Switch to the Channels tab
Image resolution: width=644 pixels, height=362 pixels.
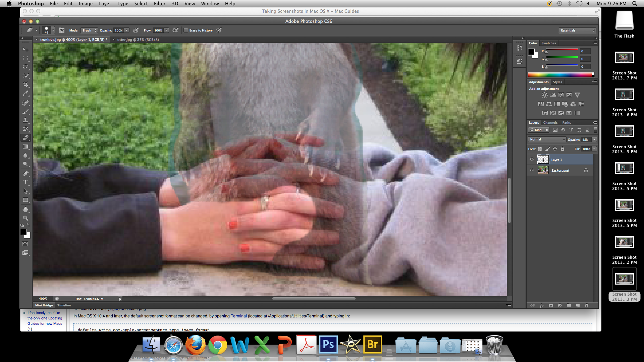click(550, 123)
